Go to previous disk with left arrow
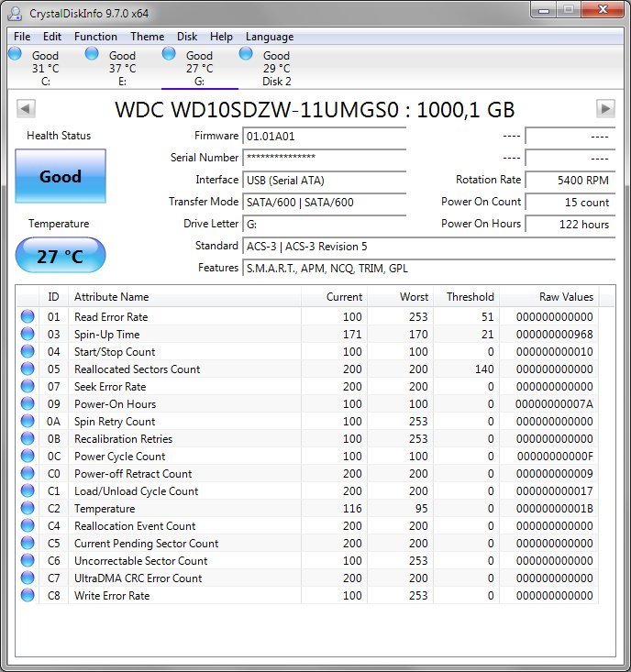 point(26,108)
